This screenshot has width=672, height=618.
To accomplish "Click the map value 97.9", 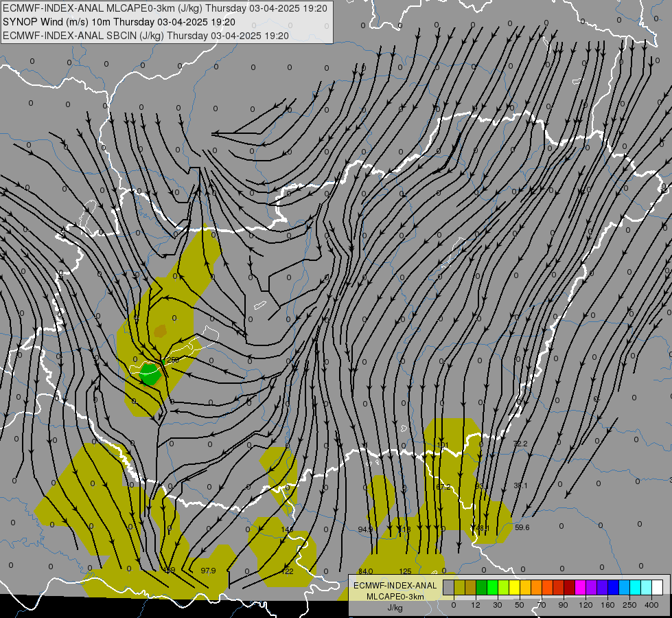I will 208,571.
